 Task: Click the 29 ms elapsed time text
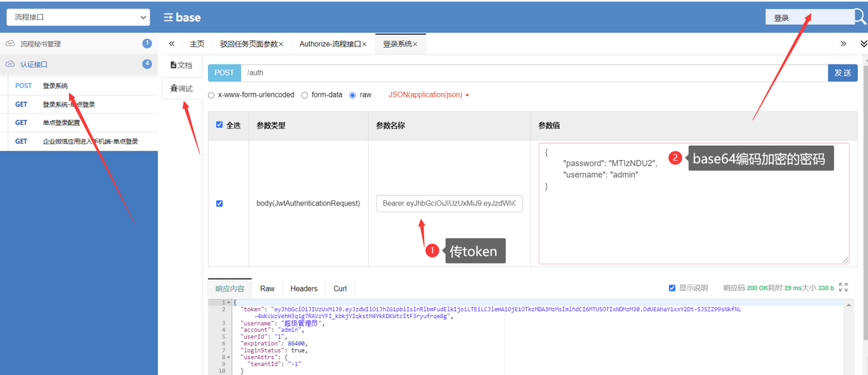click(793, 288)
